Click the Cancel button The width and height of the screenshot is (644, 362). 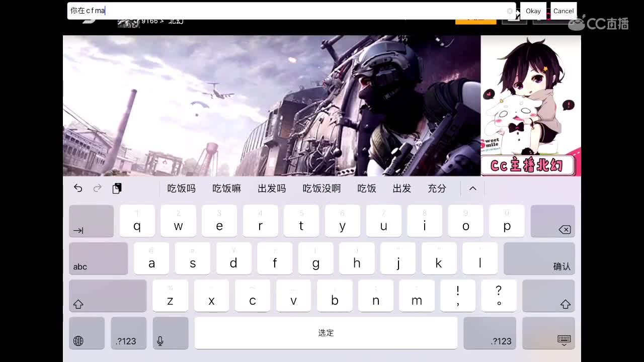(x=563, y=11)
